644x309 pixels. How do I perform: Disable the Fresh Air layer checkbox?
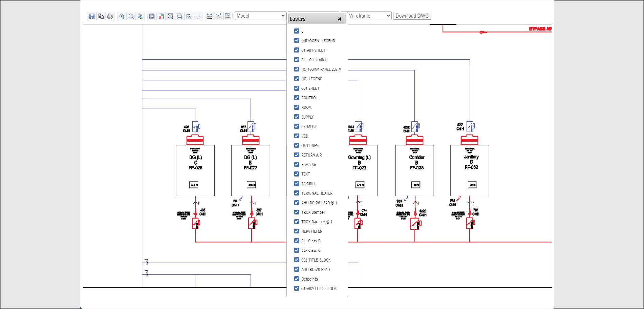(297, 164)
